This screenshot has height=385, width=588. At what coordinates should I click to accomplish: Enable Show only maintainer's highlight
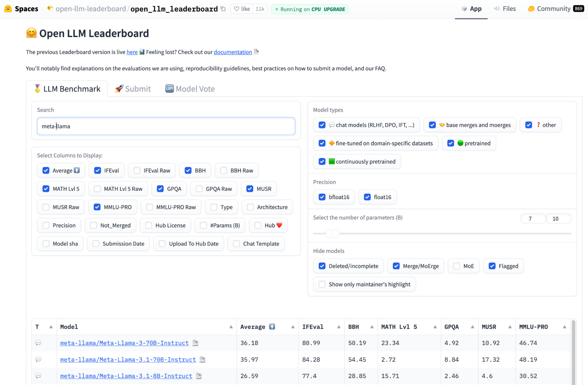click(x=322, y=284)
